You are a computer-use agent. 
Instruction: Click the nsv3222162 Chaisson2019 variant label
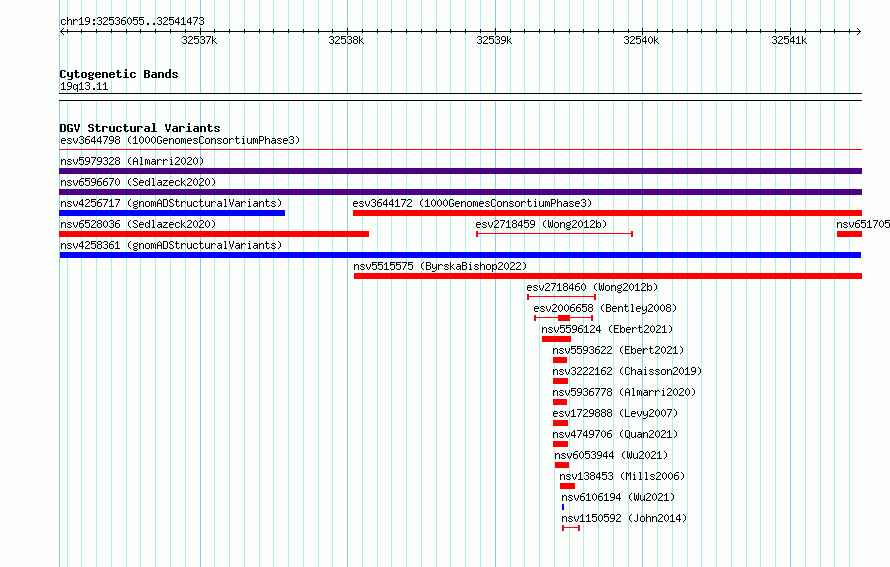tap(627, 371)
